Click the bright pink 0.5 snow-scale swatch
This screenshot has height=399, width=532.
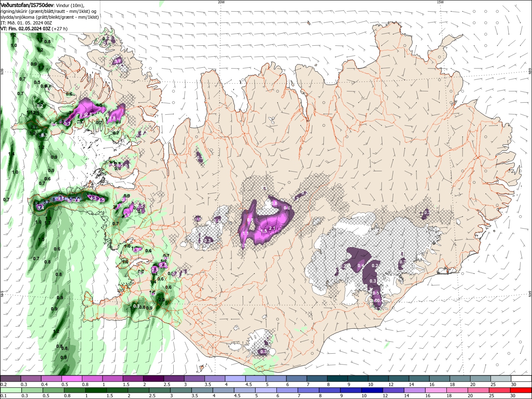71,379
